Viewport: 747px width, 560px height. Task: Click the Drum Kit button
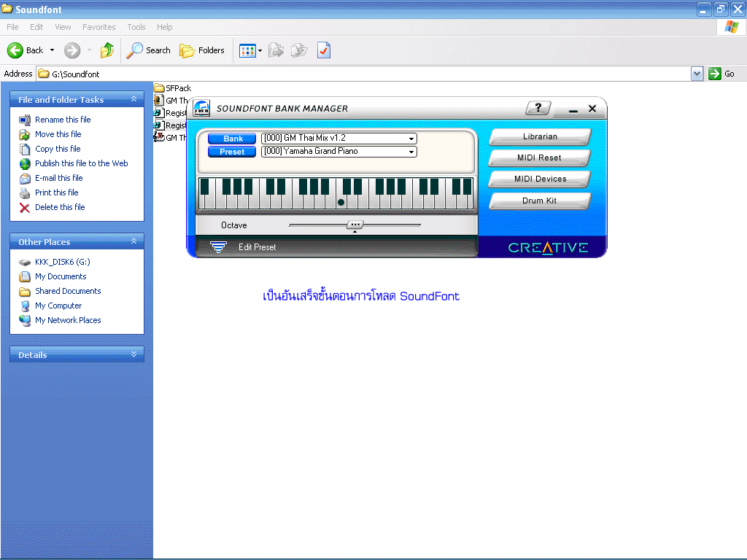pos(539,201)
